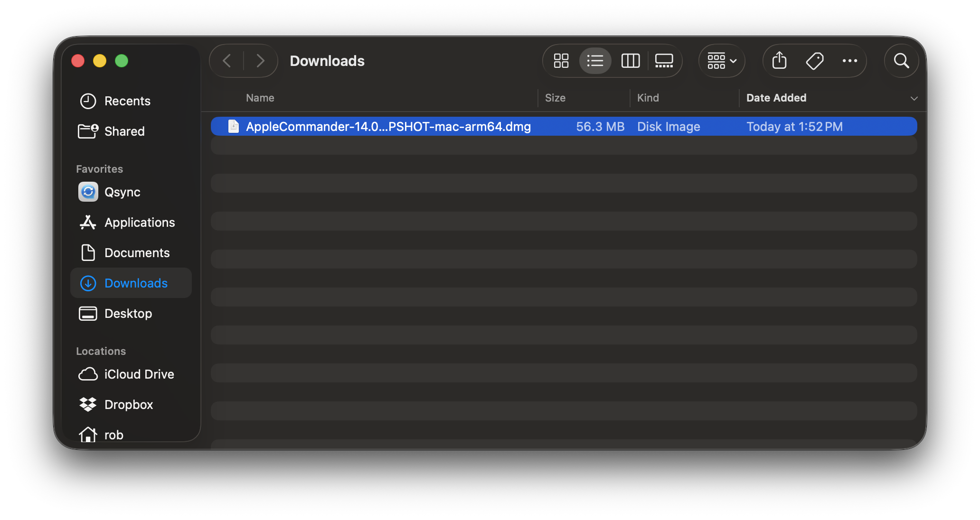Toggle sort order chevron in Date Added
This screenshot has width=980, height=520.
click(914, 98)
